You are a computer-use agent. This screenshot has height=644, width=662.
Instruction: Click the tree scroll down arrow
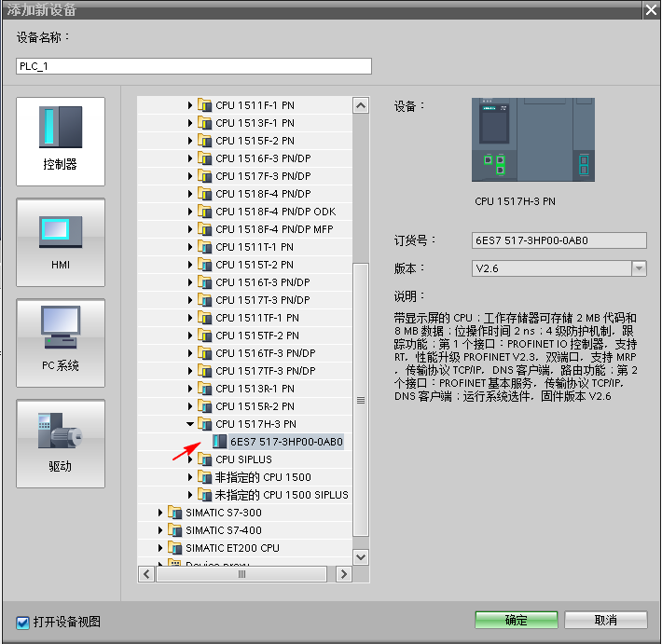tap(361, 557)
